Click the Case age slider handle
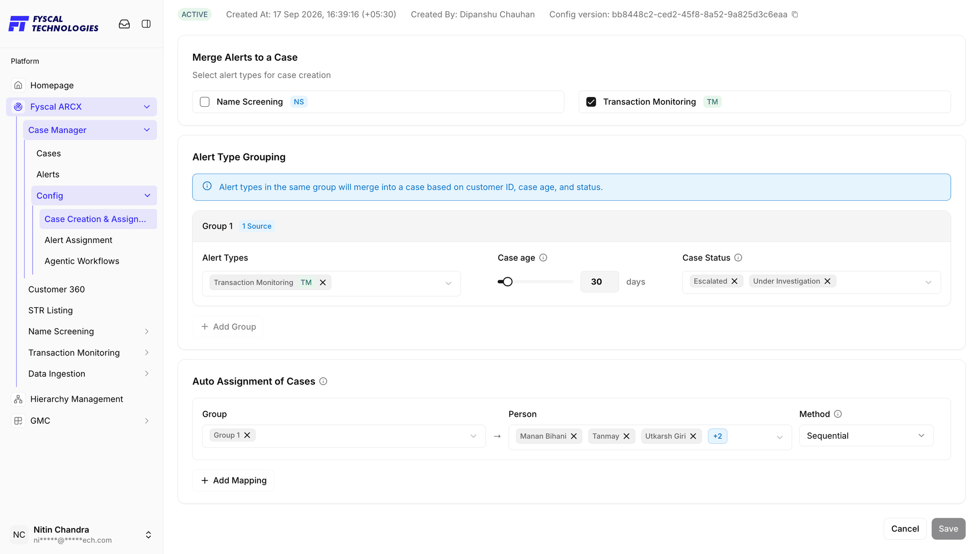980x554 pixels. click(x=507, y=282)
